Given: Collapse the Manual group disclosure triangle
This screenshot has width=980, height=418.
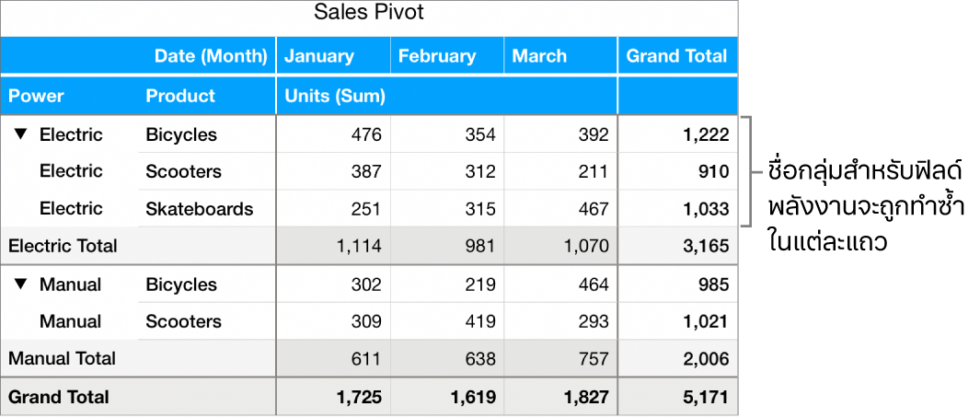Looking at the screenshot, I should coord(22,284).
